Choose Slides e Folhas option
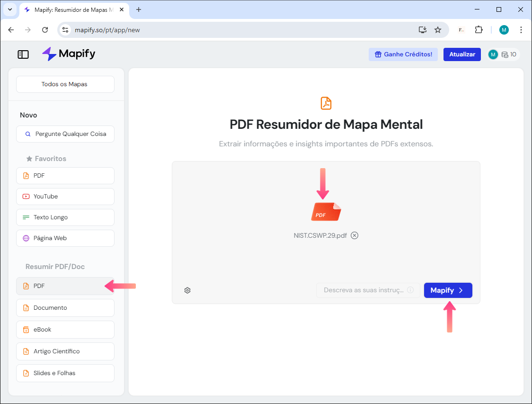Image resolution: width=532 pixels, height=404 pixels. [x=65, y=373]
